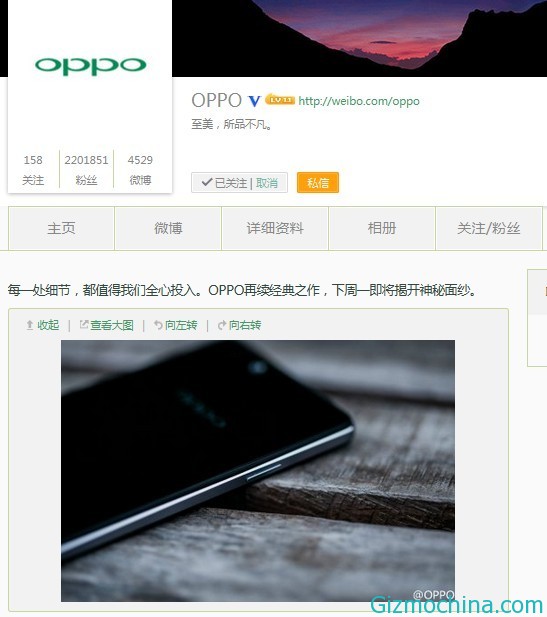The height and width of the screenshot is (617, 547).
Task: Rotate the image left with 向左转
Action: coord(176,325)
